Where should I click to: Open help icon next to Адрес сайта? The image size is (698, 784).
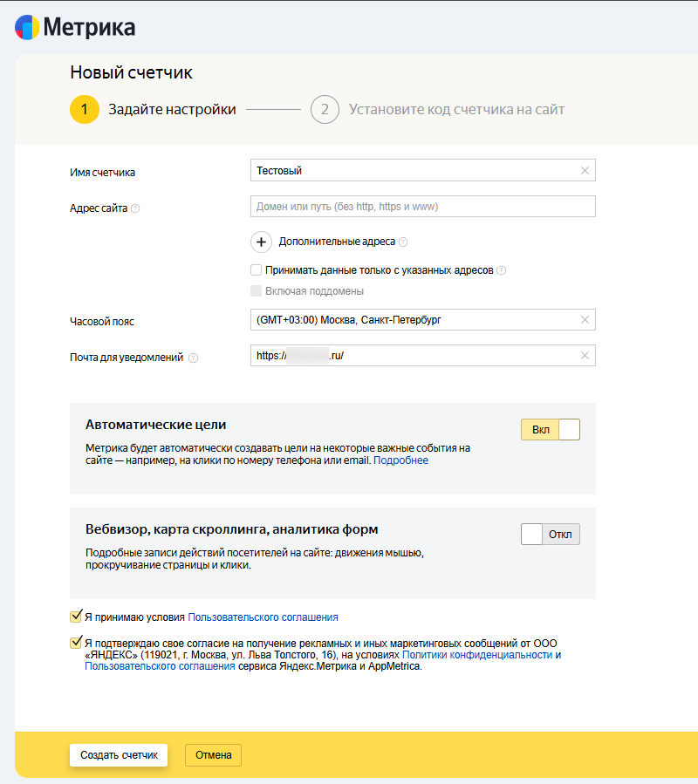coord(135,208)
